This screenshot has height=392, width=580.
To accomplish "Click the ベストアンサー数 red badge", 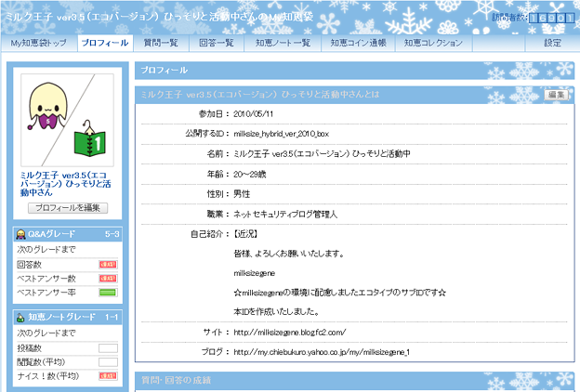I will [x=108, y=278].
